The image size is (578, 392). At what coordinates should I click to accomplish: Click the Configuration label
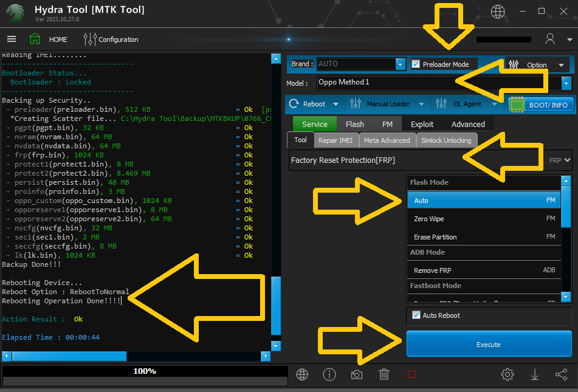click(x=119, y=40)
